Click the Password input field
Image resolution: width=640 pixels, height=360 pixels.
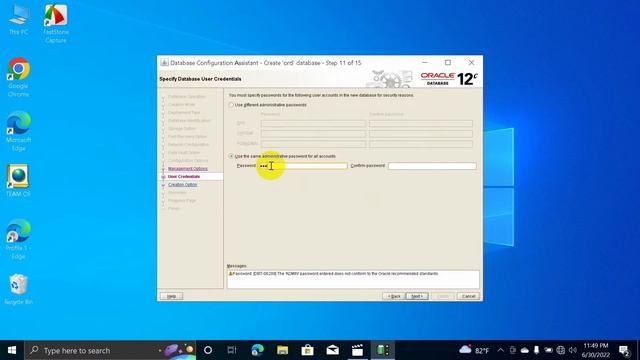(303, 166)
